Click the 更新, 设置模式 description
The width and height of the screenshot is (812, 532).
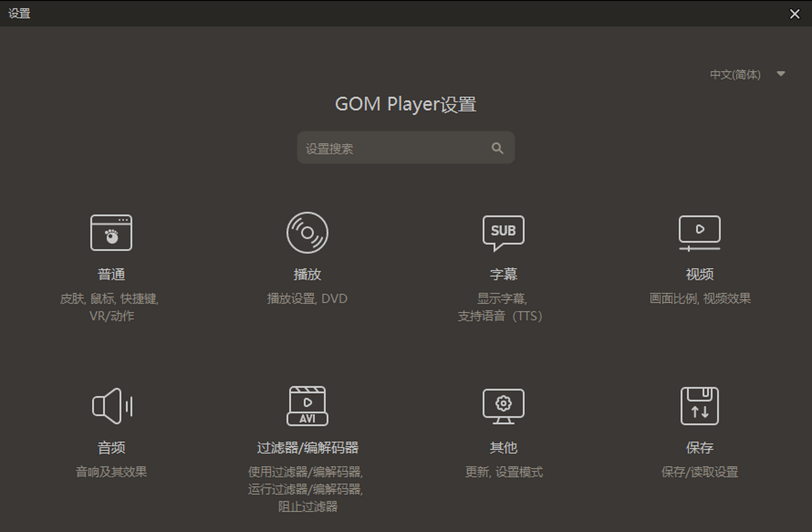(x=503, y=472)
